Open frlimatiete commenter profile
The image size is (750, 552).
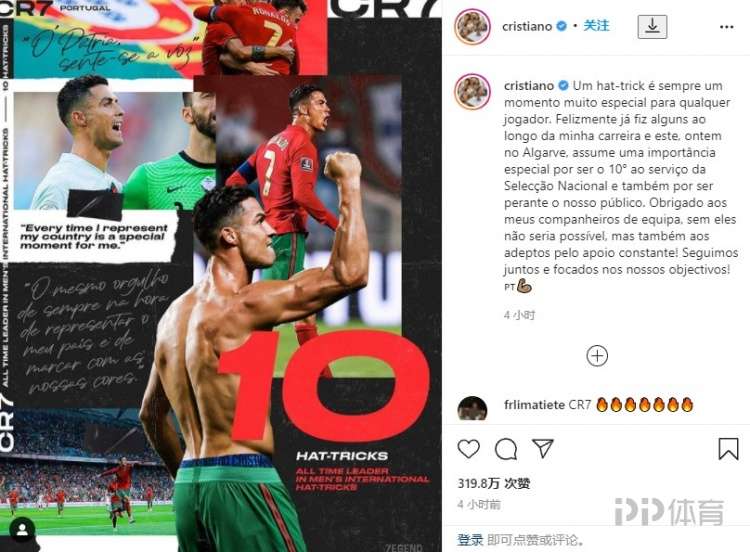coord(534,405)
